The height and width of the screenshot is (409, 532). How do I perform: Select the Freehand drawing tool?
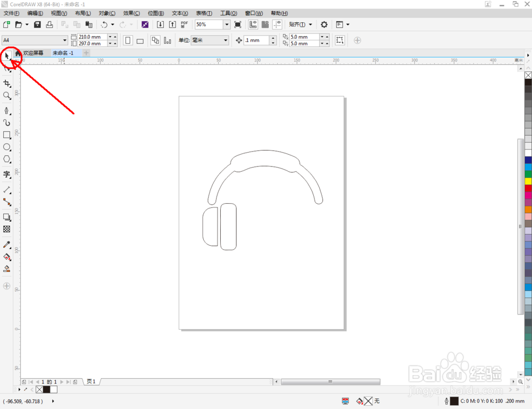tap(7, 111)
